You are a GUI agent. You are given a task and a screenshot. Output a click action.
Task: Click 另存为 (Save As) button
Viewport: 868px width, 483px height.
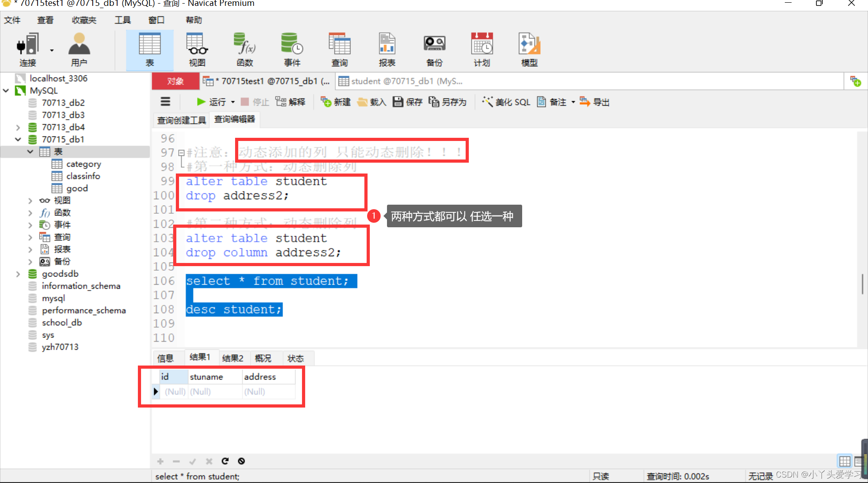click(x=448, y=102)
